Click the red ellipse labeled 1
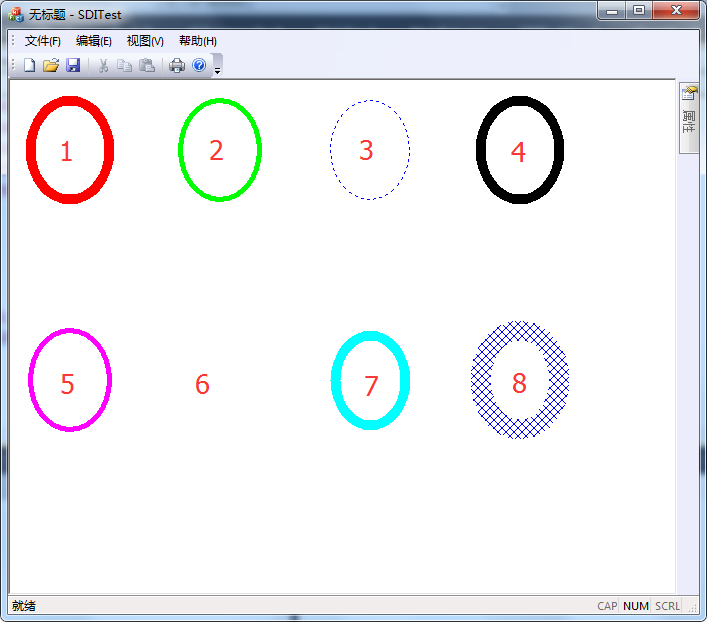This screenshot has width=707, height=622. tap(70, 150)
